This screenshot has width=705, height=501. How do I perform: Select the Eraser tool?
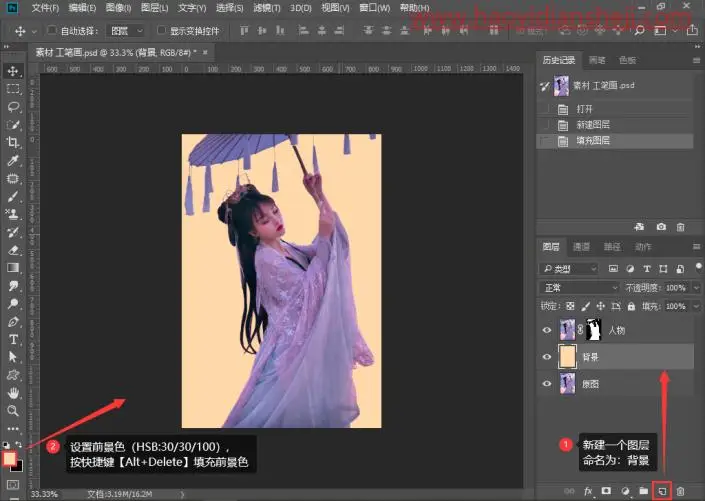pos(13,250)
